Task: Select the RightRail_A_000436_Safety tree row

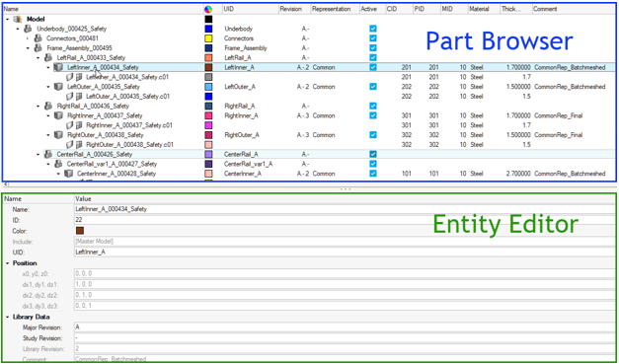Action: pos(93,107)
